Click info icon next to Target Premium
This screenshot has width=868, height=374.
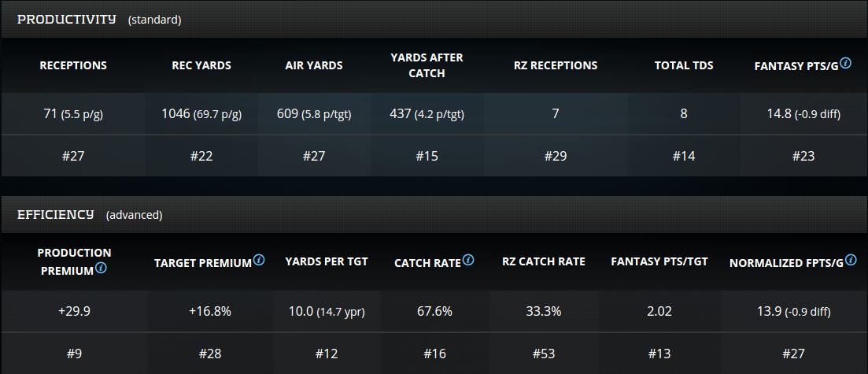[259, 260]
